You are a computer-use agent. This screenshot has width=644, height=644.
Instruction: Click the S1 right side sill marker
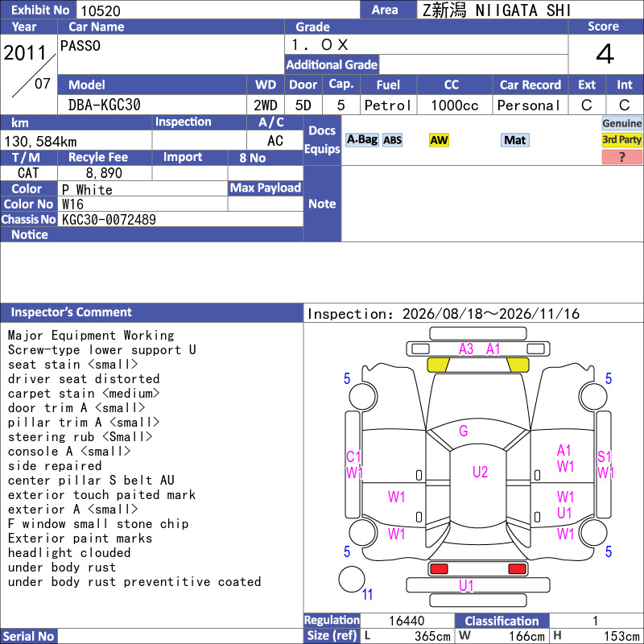(x=605, y=456)
